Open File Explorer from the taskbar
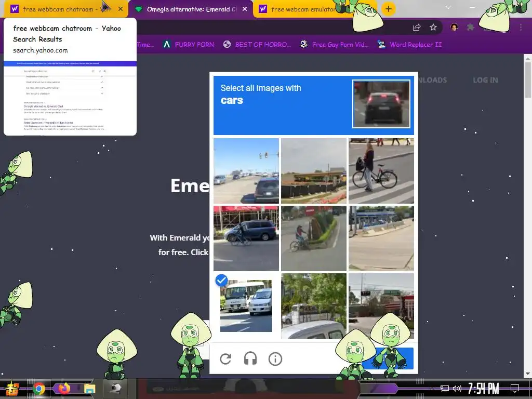Image resolution: width=532 pixels, height=399 pixels. pyautogui.click(x=89, y=389)
